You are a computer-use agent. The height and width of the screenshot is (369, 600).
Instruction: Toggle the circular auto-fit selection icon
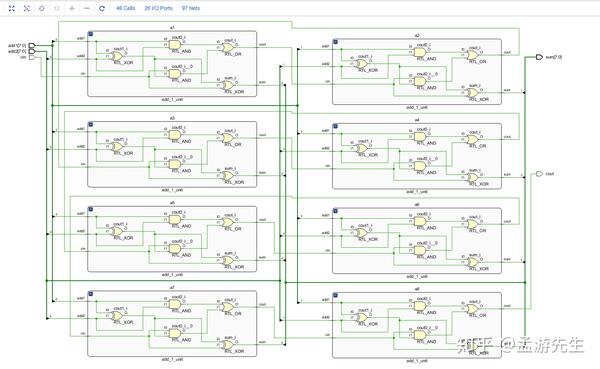[42, 8]
